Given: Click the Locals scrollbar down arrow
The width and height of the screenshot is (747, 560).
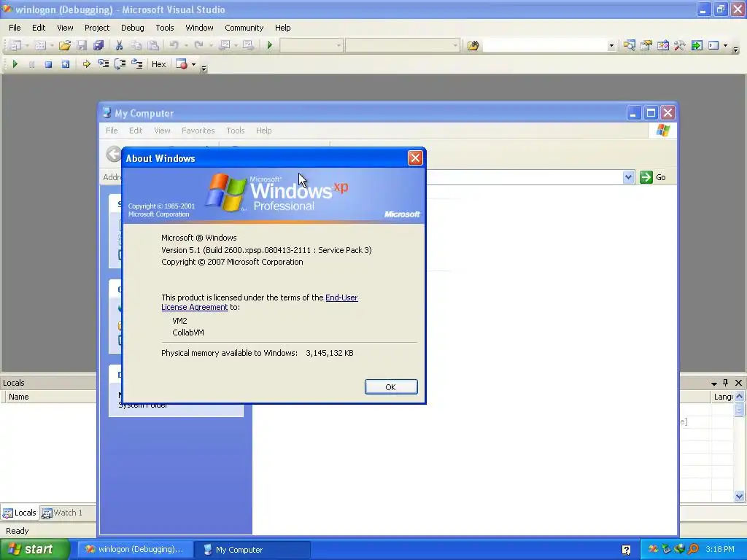Looking at the screenshot, I should point(740,496).
